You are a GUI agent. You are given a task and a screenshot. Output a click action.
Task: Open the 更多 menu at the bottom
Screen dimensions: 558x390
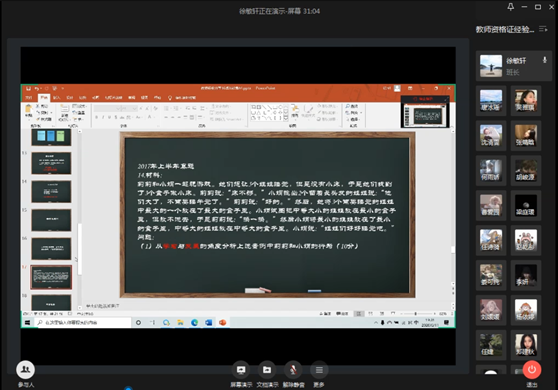coord(319,370)
